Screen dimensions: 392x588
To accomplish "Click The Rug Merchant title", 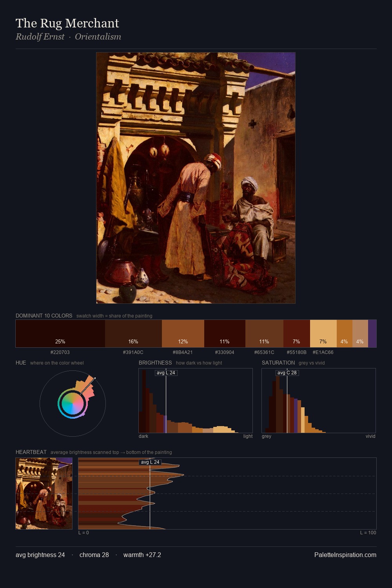I will tap(67, 23).
